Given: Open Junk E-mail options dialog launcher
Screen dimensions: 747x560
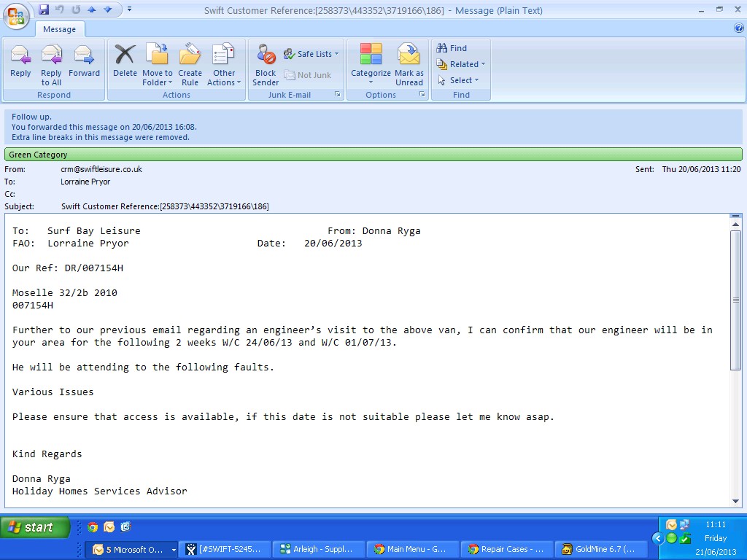Looking at the screenshot, I should pos(337,94).
